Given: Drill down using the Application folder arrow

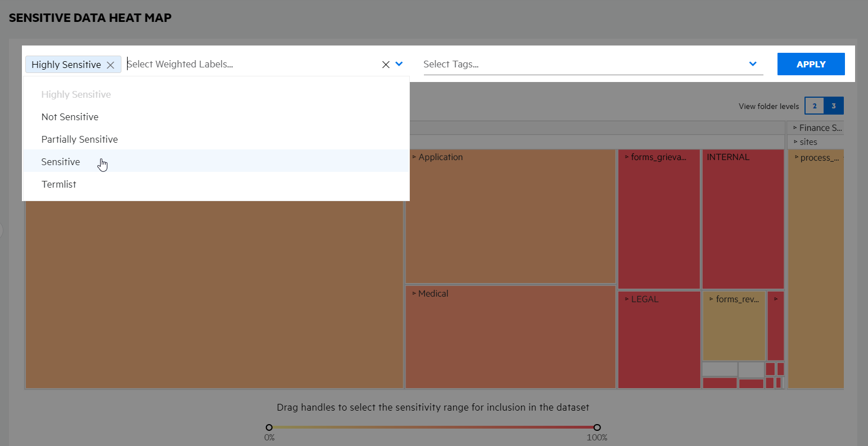Looking at the screenshot, I should coord(414,157).
